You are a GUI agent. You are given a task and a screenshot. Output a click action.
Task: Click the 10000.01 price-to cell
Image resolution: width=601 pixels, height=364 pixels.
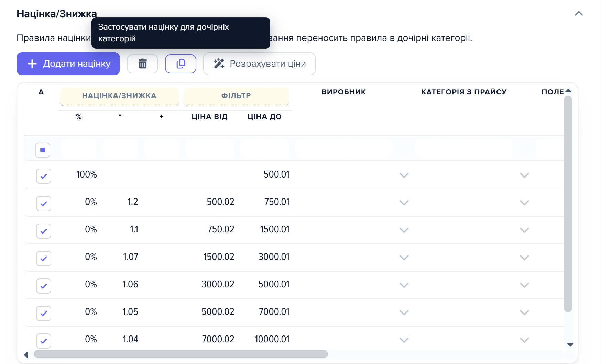[272, 339]
